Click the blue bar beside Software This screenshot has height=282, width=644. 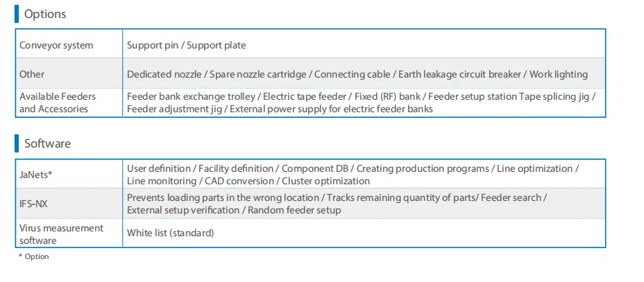(17, 143)
